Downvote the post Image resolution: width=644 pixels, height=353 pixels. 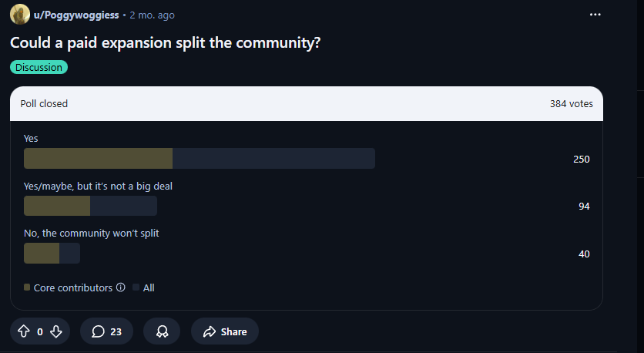56,331
